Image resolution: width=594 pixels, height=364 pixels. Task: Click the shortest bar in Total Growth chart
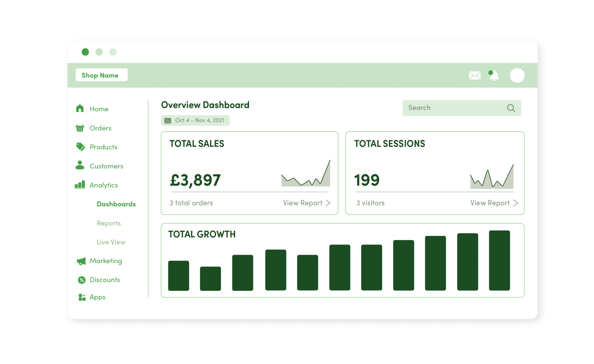click(x=211, y=279)
